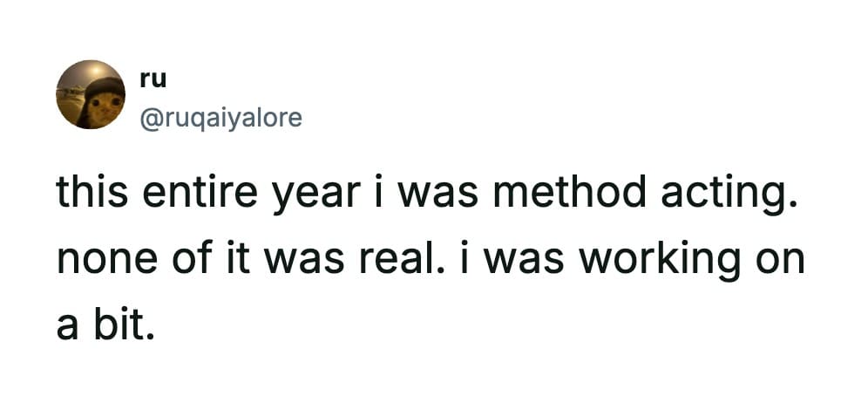Click the last line "a bit."
Viewport: 868px width, 410px height.
click(x=105, y=326)
